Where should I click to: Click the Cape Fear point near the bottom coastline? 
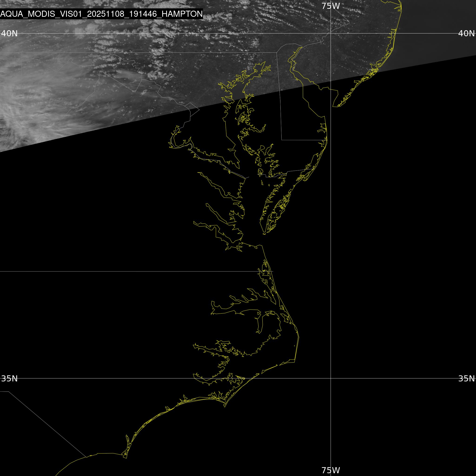point(126,458)
